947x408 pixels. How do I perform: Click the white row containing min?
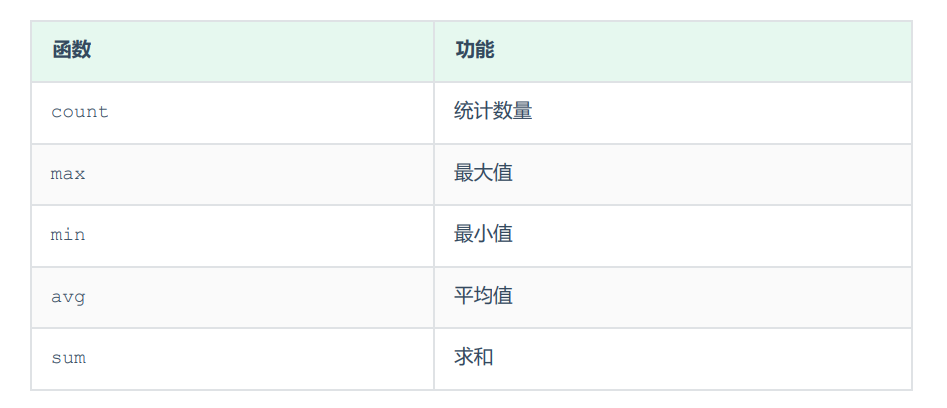250,235
